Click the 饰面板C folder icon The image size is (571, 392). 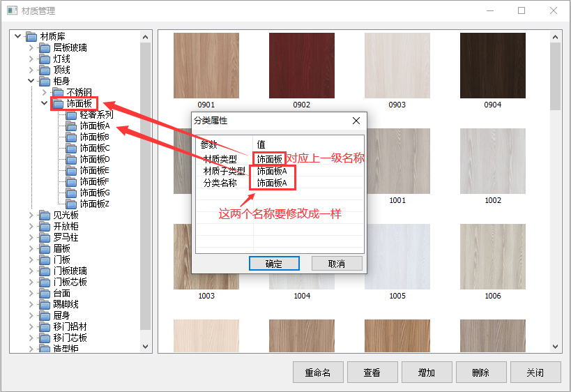point(71,149)
